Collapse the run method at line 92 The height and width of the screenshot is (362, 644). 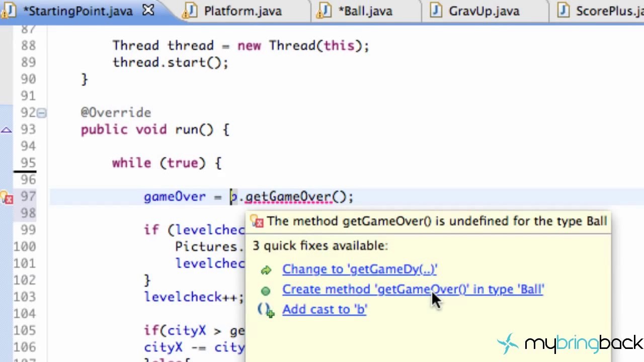pyautogui.click(x=41, y=113)
